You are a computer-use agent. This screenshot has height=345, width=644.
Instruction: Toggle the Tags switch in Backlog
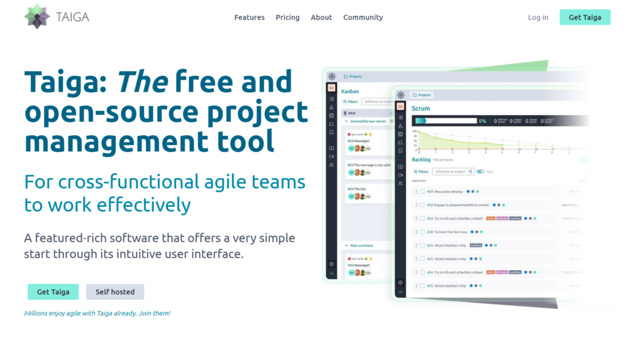(x=480, y=171)
